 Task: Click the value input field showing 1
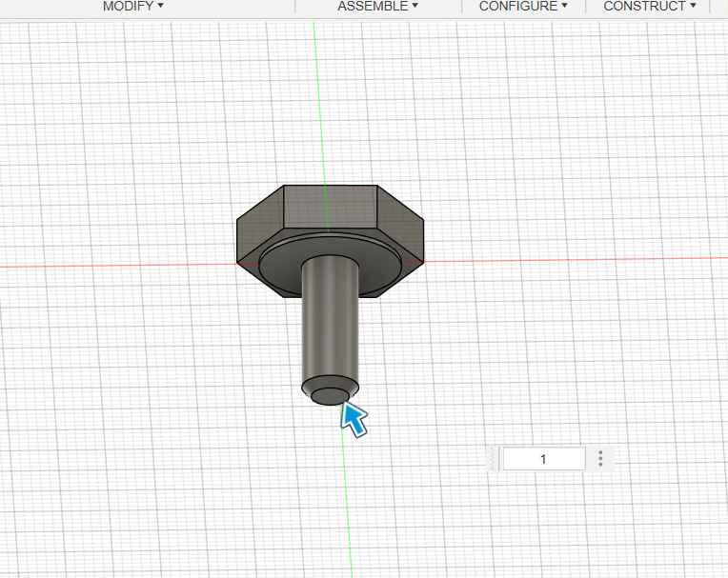click(x=544, y=459)
